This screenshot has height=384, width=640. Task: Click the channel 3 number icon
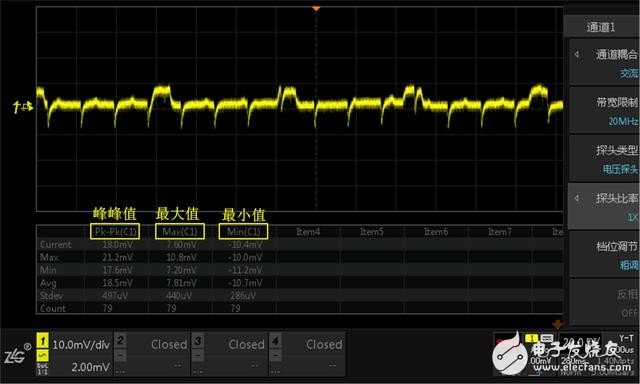(198, 340)
